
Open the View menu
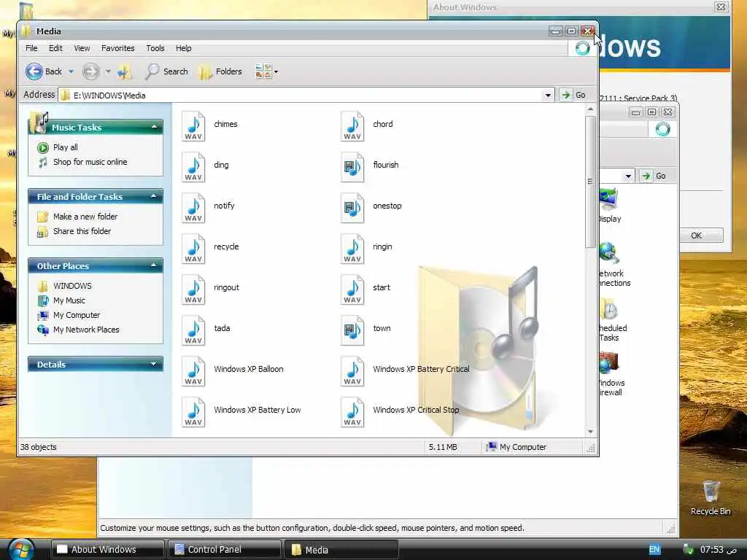[x=82, y=48]
